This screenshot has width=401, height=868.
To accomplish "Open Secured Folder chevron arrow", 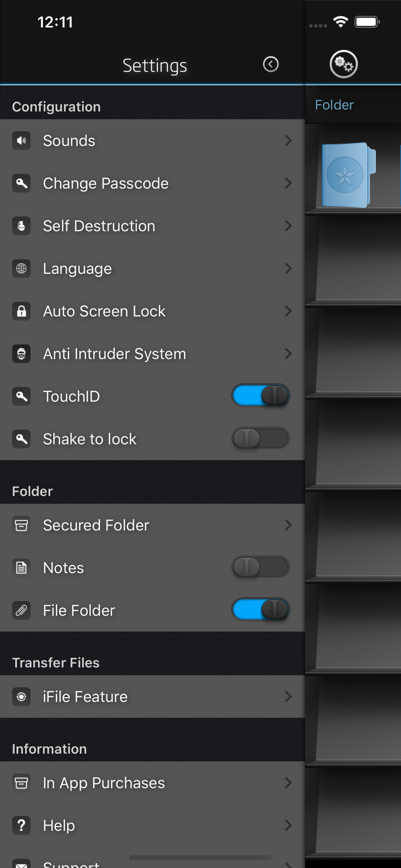I will tap(288, 525).
